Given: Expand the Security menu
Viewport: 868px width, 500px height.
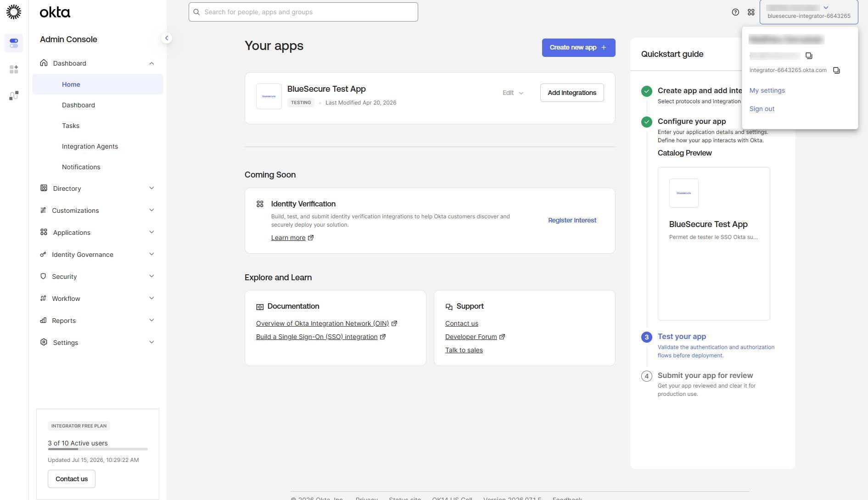Looking at the screenshot, I should click(151, 276).
